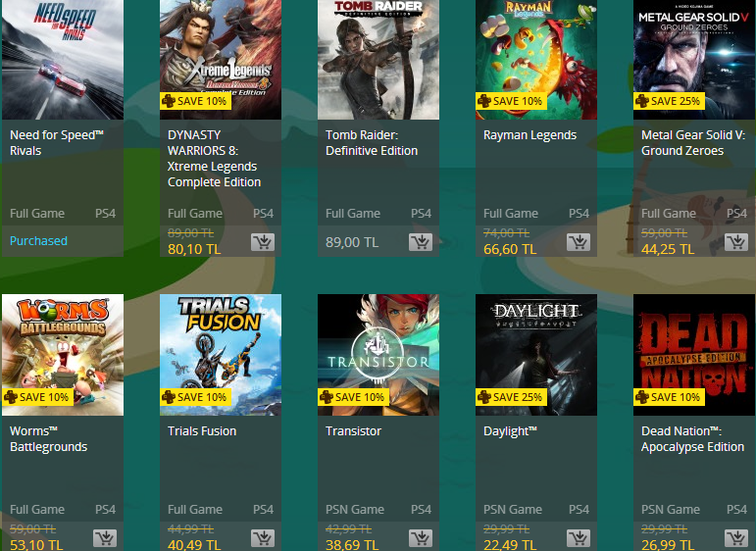Add Daylight to cart
Image resolution: width=756 pixels, height=551 pixels.
pos(579,538)
